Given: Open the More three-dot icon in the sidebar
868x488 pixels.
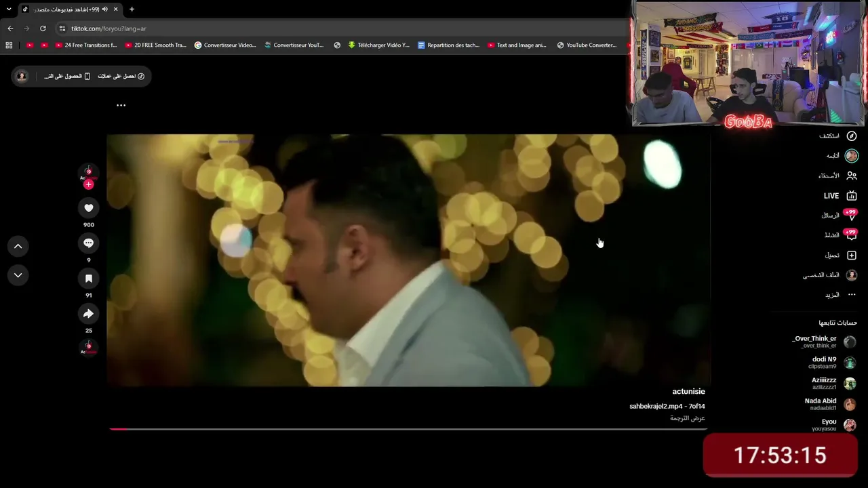Looking at the screenshot, I should tap(852, 295).
